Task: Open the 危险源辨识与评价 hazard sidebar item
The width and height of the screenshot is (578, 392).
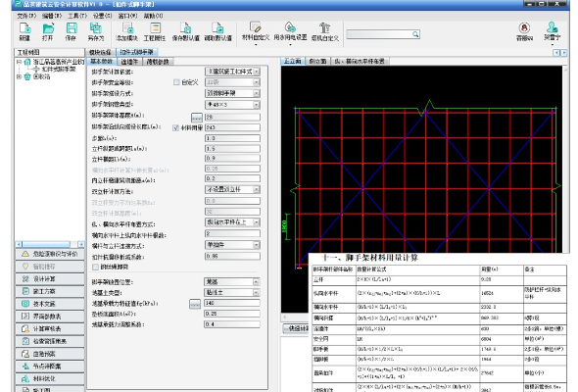Action: 50,254
